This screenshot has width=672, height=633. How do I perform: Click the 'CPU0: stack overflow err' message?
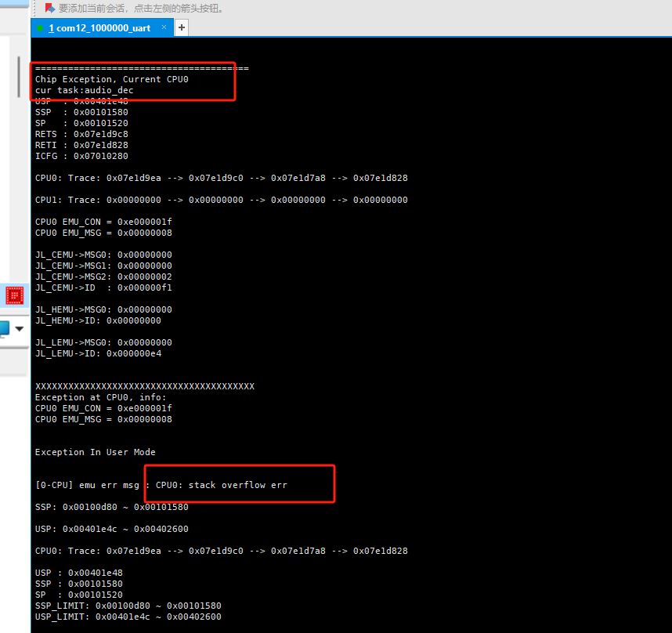[x=222, y=485]
